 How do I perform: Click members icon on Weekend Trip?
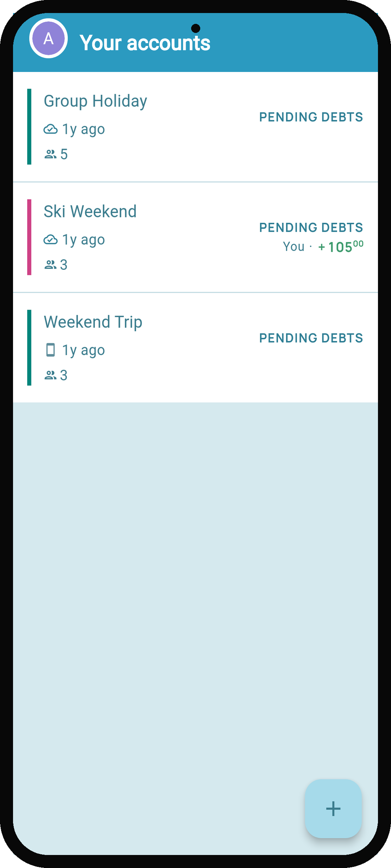pos(50,375)
